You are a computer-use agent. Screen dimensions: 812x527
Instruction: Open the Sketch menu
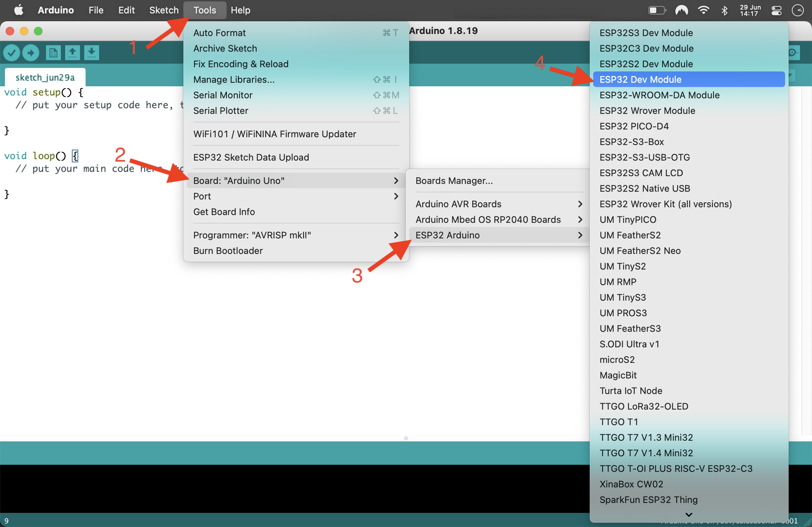pos(164,10)
